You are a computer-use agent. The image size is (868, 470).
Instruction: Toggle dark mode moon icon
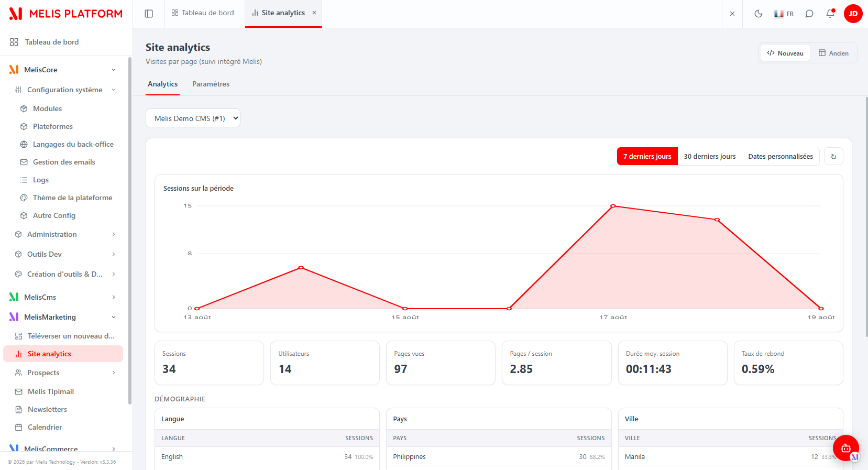click(758, 14)
